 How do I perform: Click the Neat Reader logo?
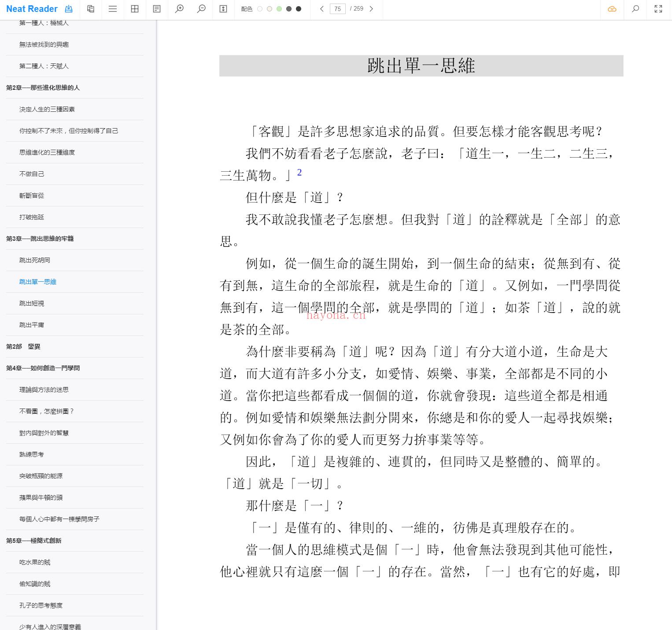click(32, 9)
